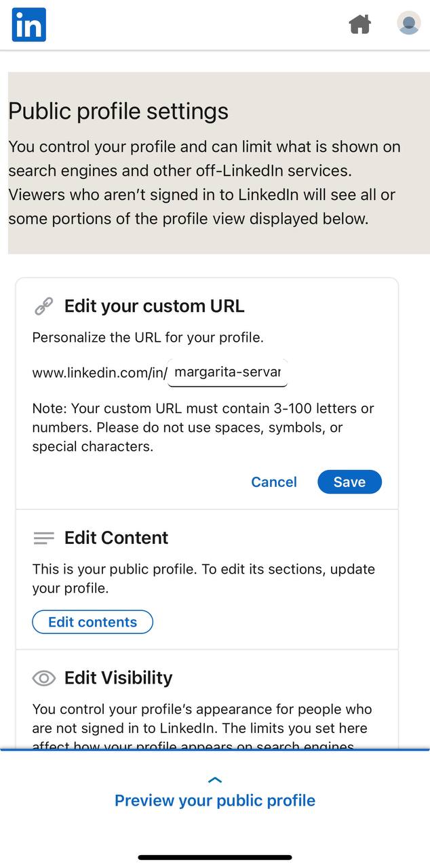The image size is (430, 868).
Task: Click the Edit Content section heading
Action: coord(116,538)
